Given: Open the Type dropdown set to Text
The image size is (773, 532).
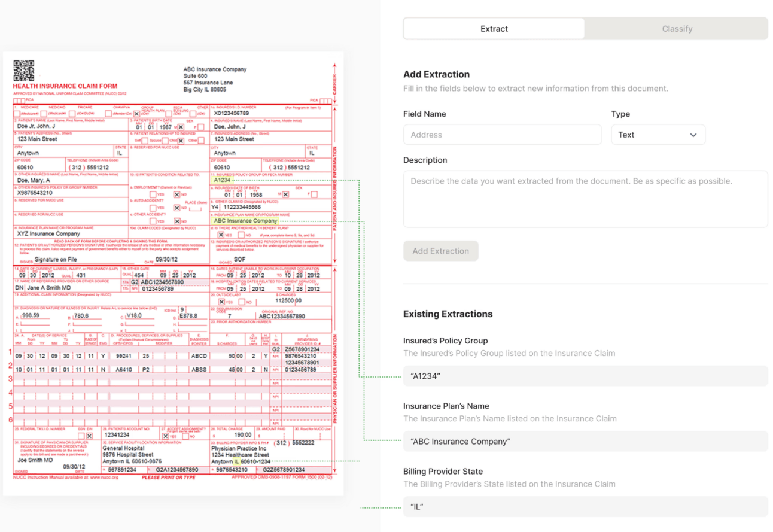Looking at the screenshot, I should (x=658, y=135).
